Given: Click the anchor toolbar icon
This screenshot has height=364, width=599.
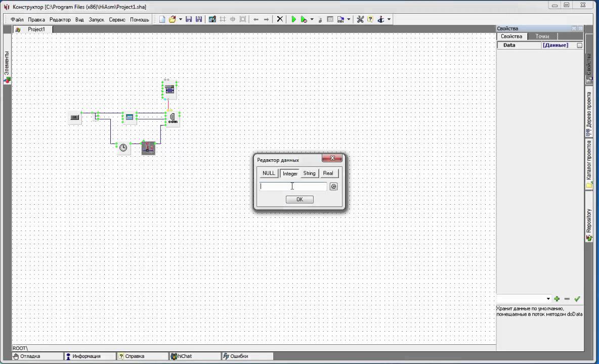Looking at the screenshot, I should pyautogui.click(x=381, y=19).
